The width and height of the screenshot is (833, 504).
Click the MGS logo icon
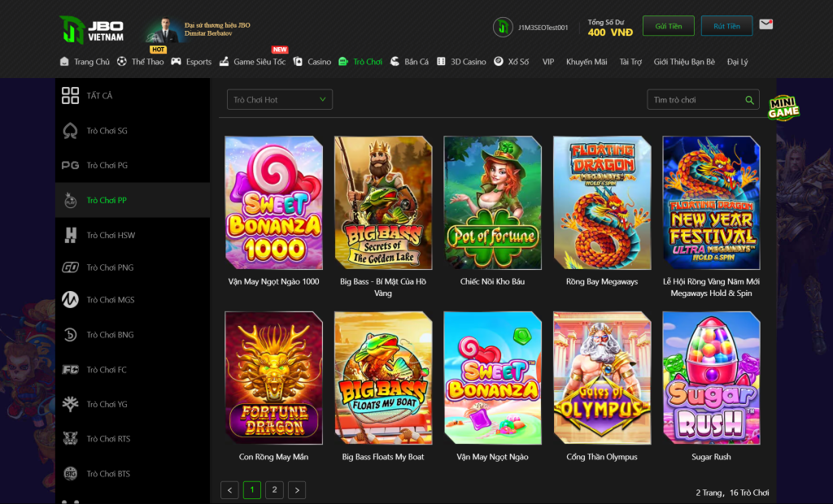70,299
